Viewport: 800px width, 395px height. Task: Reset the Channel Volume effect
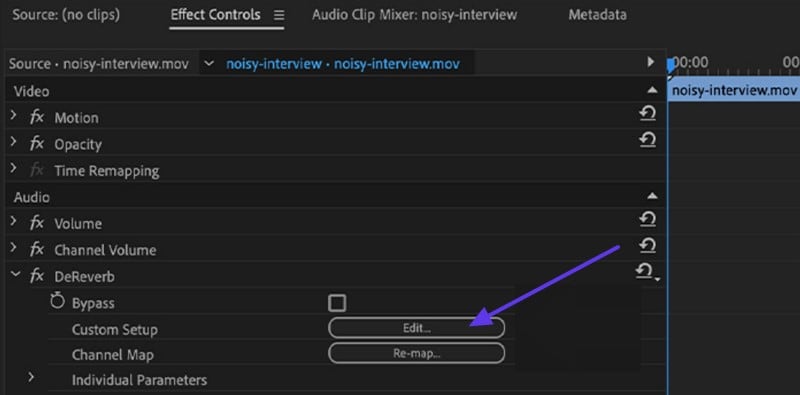647,245
